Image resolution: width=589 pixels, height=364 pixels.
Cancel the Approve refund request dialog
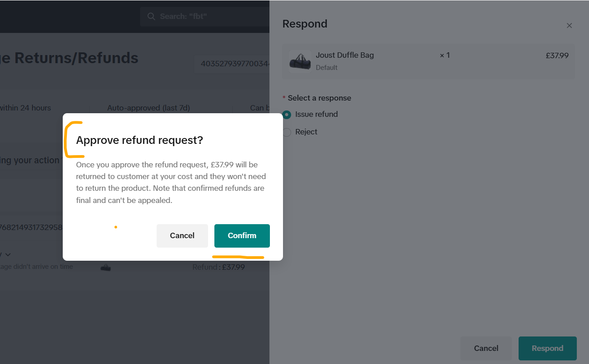click(x=182, y=236)
